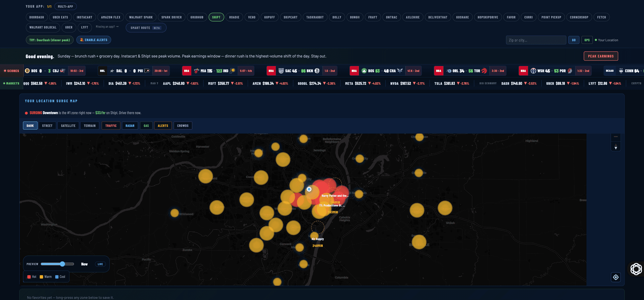Select the Walmart Spark app chip
This screenshot has height=300, width=644.
(x=141, y=17)
